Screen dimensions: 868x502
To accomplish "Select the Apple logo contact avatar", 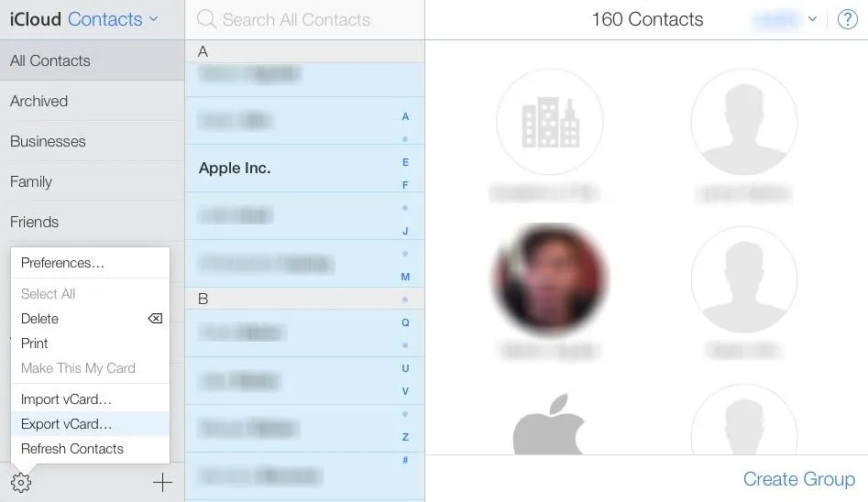I will pos(550,423).
